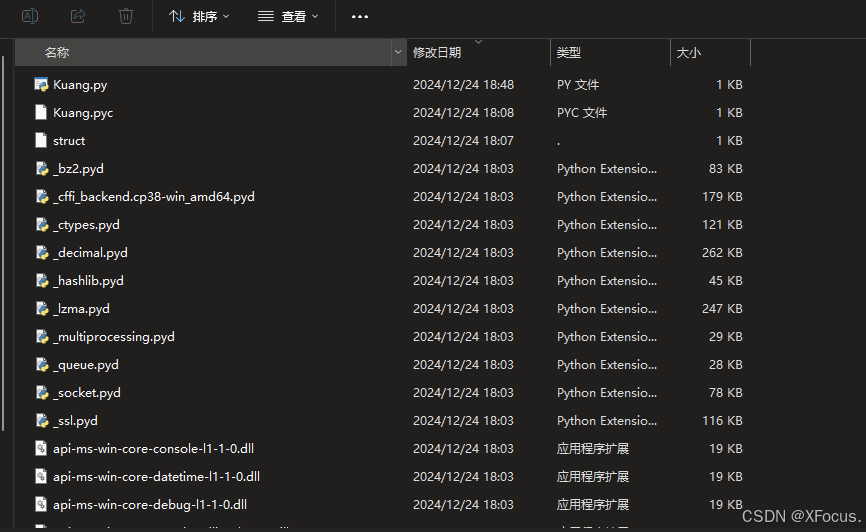Click the file name _lzma.pyd
The width and height of the screenshot is (866, 532).
81,309
